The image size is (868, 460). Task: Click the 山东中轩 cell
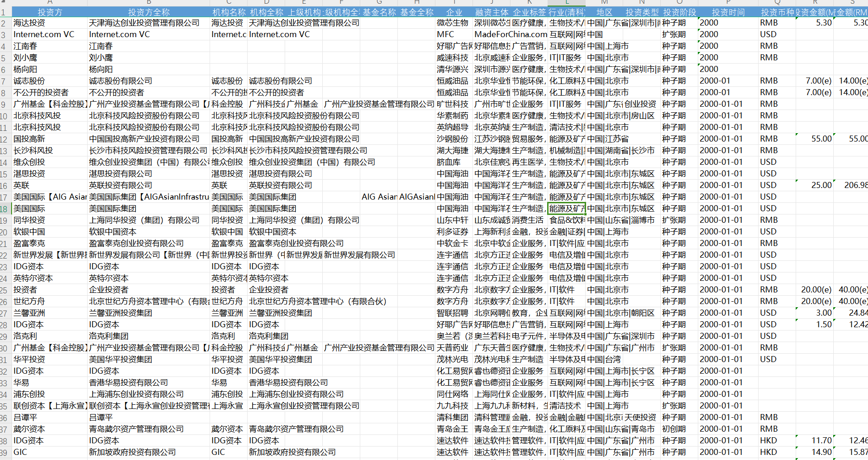click(454, 220)
